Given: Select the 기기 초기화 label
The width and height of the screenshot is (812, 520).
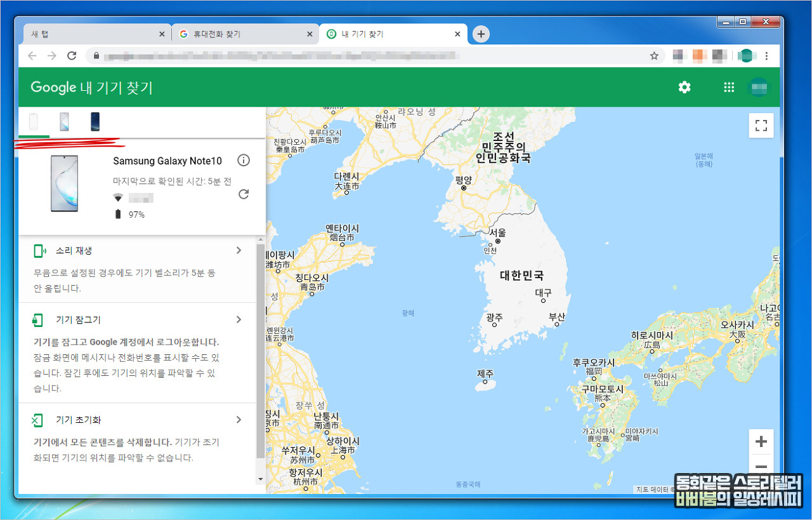Looking at the screenshot, I should coord(78,420).
